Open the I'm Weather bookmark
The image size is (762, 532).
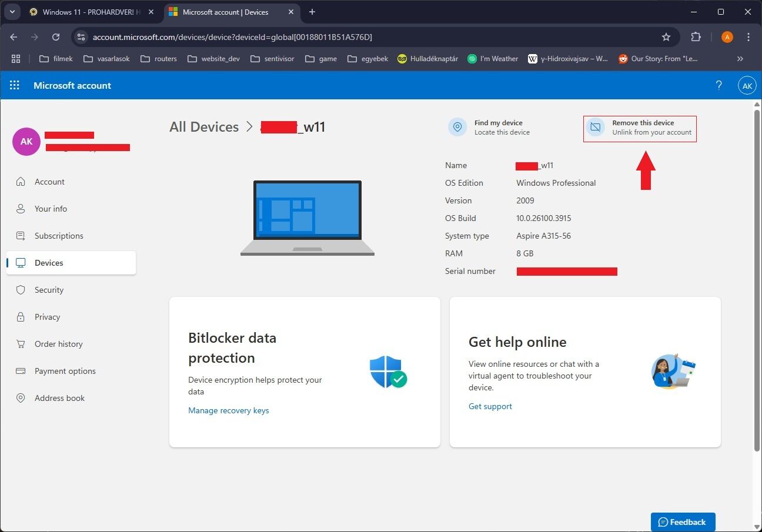point(493,59)
